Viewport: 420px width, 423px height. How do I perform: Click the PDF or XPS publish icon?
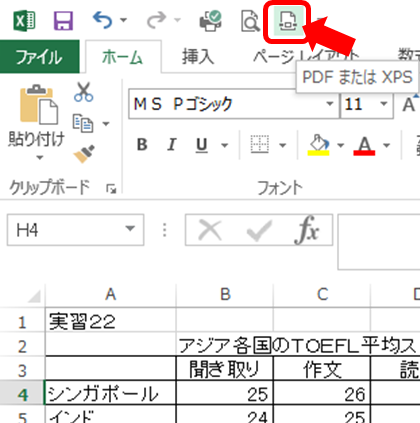coord(287,21)
